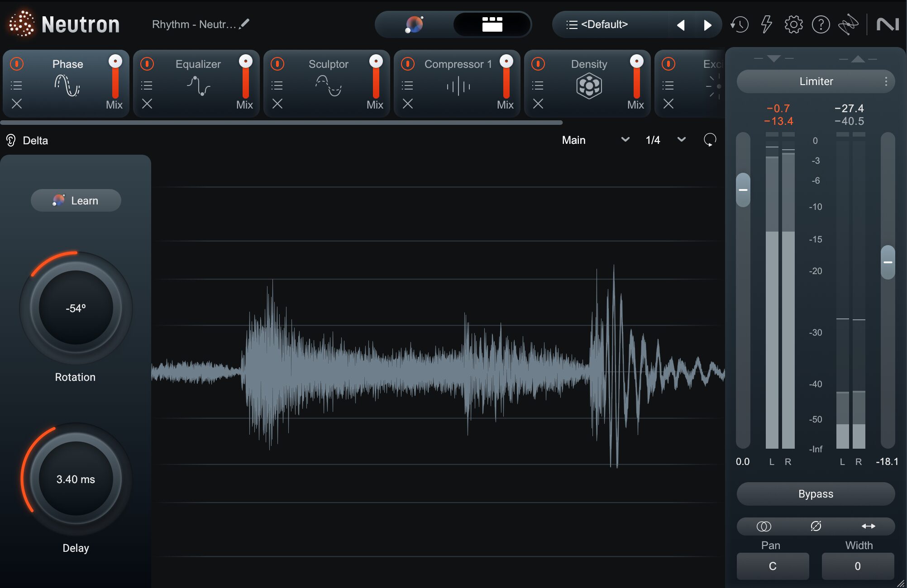Toggle zero latency lightning icon

(766, 24)
